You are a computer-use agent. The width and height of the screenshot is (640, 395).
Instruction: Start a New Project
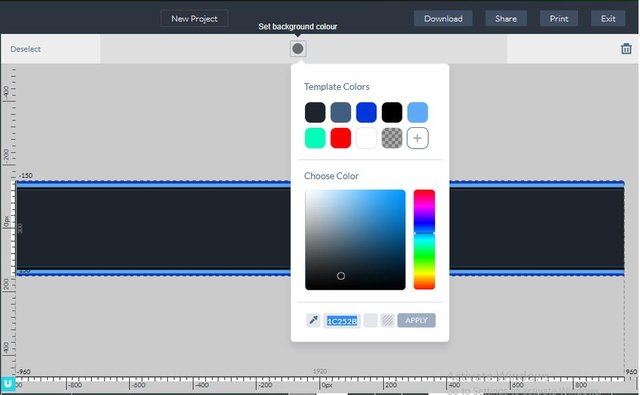point(194,18)
